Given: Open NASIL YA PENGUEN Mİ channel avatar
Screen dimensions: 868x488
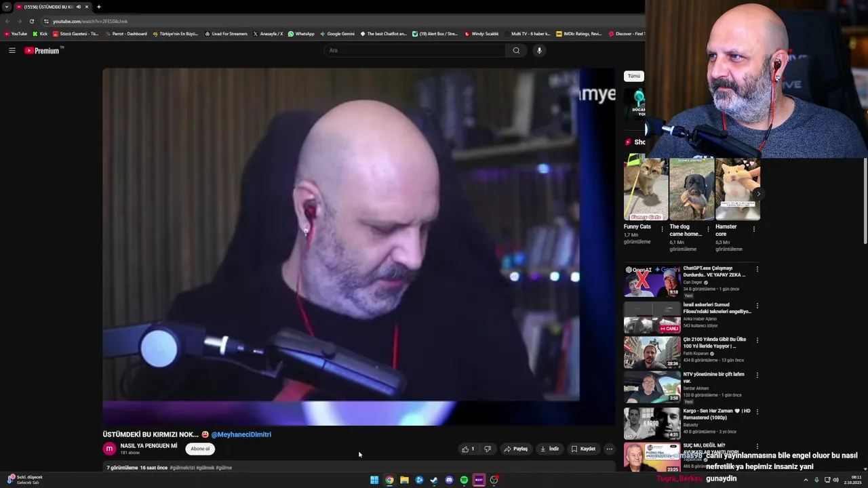Looking at the screenshot, I should click(x=109, y=449).
